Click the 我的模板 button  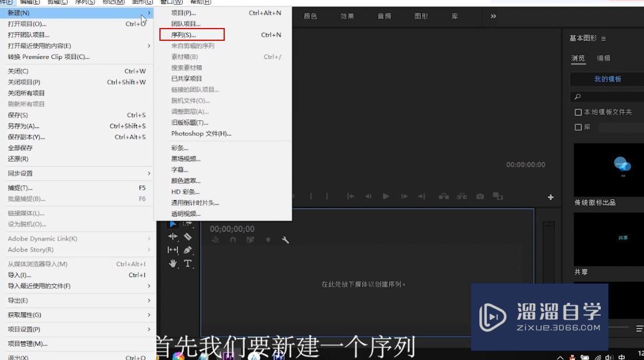tap(609, 79)
